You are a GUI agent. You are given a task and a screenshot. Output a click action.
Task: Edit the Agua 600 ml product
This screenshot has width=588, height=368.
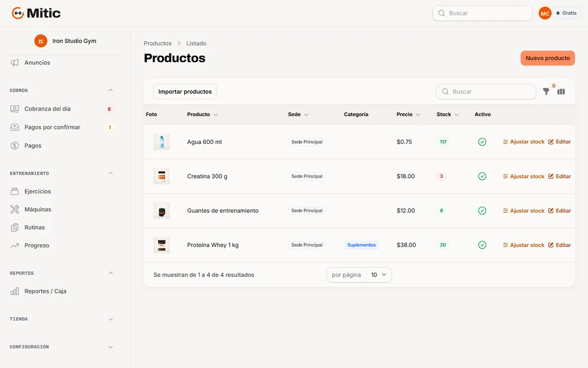click(x=560, y=142)
